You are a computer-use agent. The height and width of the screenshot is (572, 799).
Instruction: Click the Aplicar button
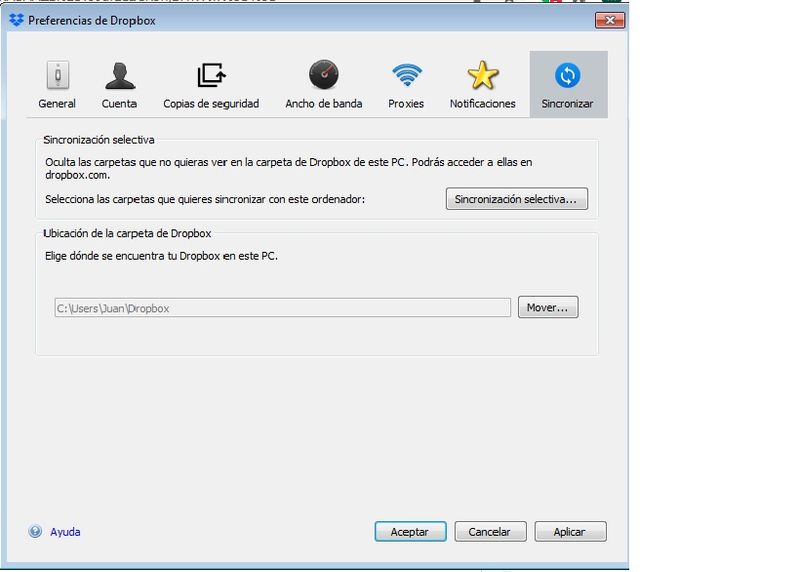570,531
